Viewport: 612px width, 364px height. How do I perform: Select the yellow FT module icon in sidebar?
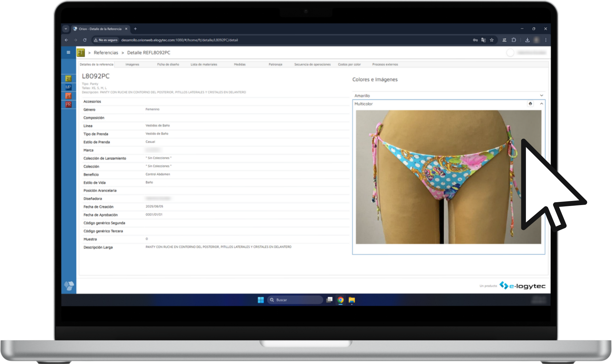point(68,78)
